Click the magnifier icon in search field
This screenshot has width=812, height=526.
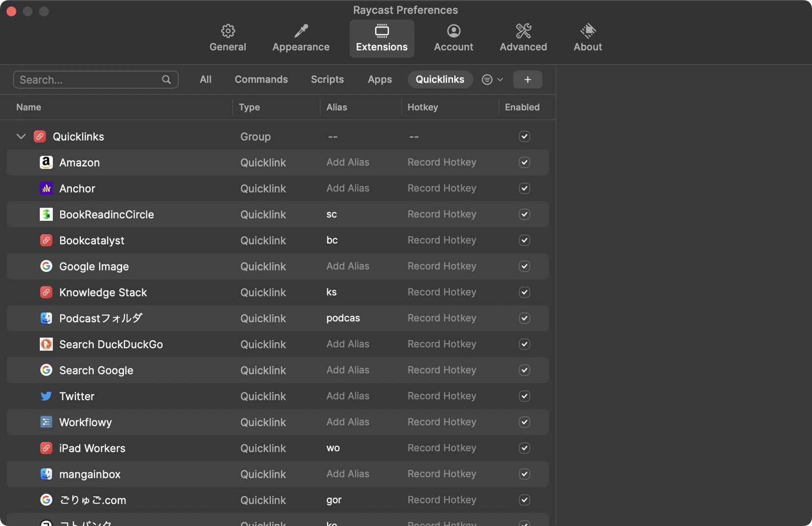(167, 80)
